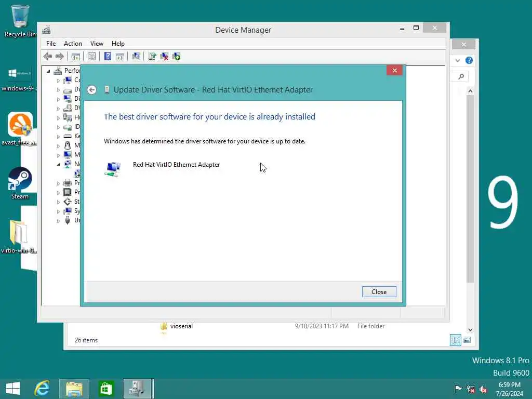The width and height of the screenshot is (532, 399).
Task: Click the disconnected network tray icon
Action: click(x=471, y=389)
